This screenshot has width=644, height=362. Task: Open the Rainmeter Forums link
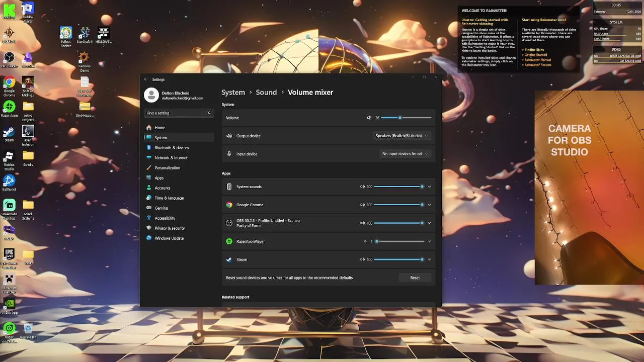pos(537,65)
